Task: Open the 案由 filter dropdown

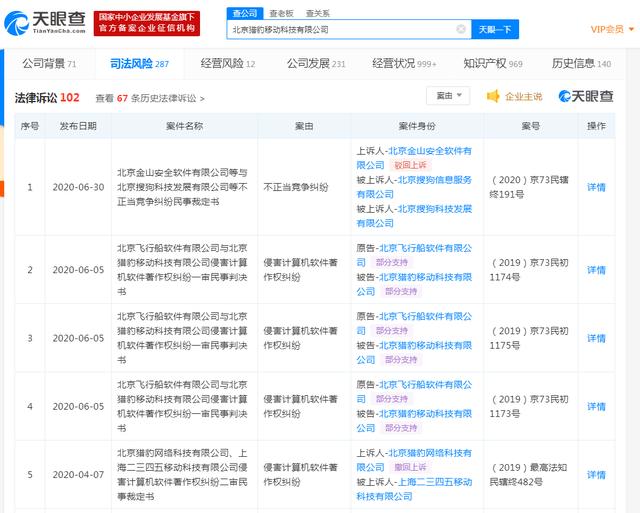Action: [x=448, y=95]
